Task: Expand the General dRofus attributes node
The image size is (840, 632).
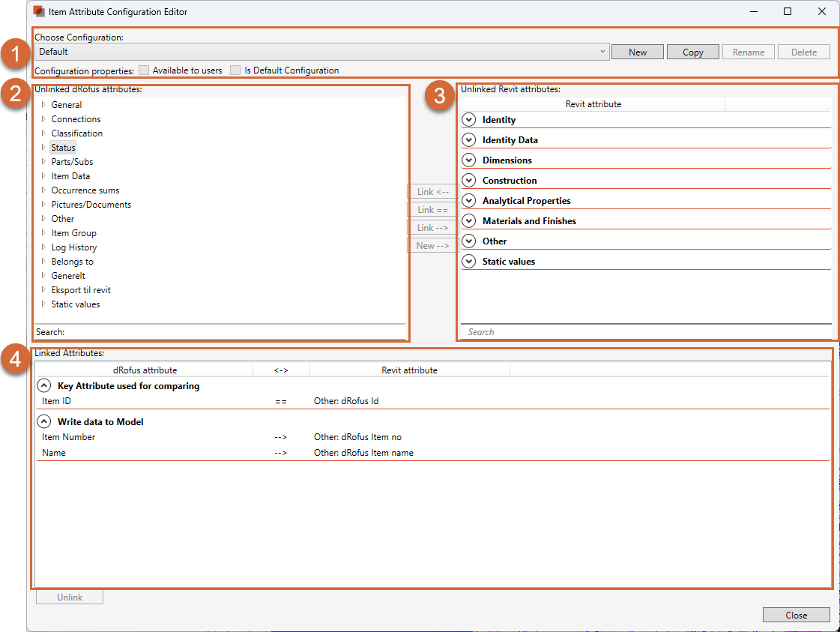Action: pos(43,105)
